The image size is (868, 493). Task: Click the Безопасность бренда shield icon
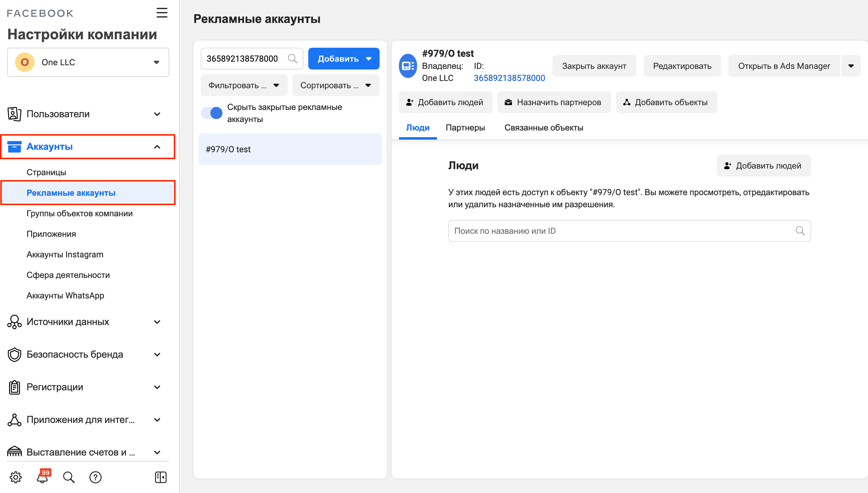pos(14,355)
